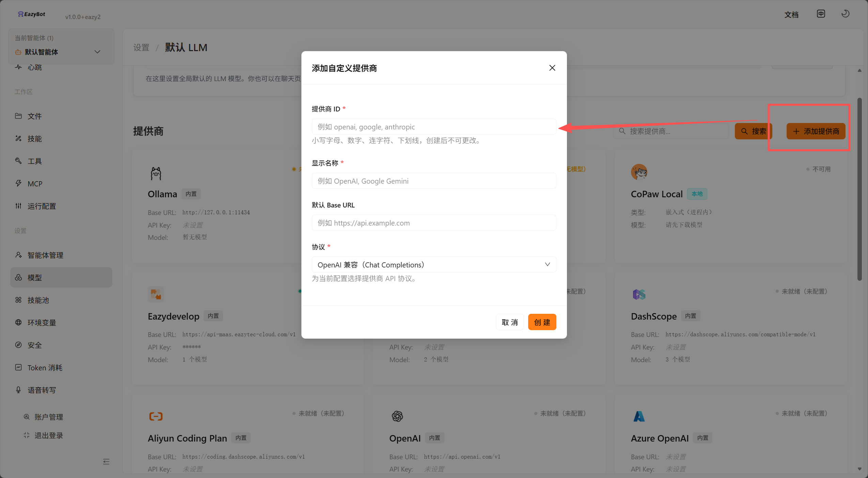Open the CoPaw Local card title
Viewport: 868px width, 478px height.
coord(657,194)
